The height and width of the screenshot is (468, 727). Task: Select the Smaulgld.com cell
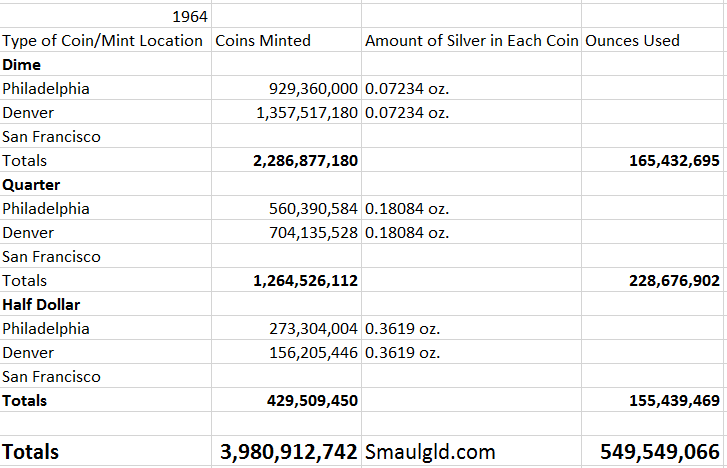click(x=430, y=452)
